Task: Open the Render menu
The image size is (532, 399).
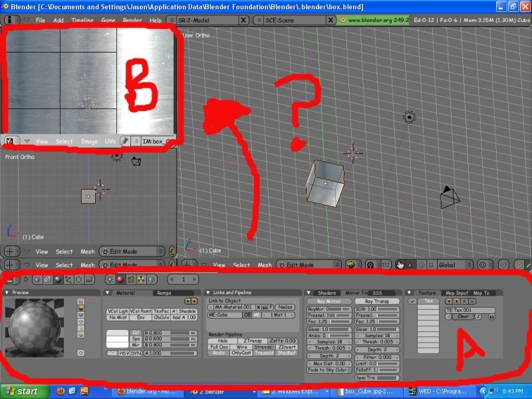Action: (132, 21)
